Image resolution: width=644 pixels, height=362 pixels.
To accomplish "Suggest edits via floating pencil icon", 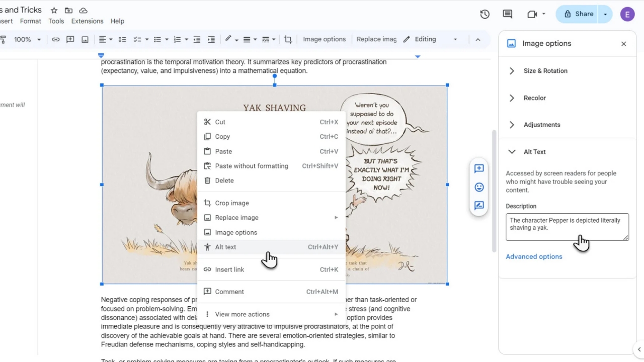I will [x=478, y=205].
